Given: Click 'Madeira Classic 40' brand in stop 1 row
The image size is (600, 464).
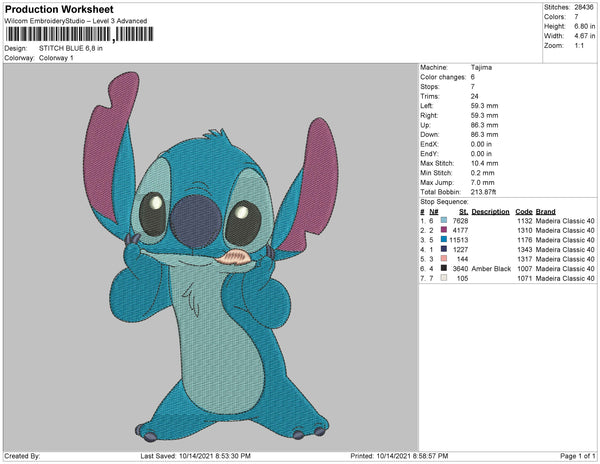Looking at the screenshot, I should point(565,221).
